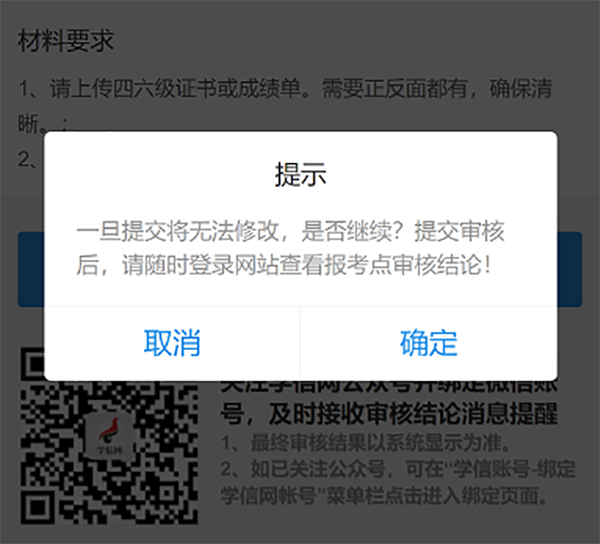
Task: Open the 学信网 QR code image
Action: pyautogui.click(x=109, y=436)
